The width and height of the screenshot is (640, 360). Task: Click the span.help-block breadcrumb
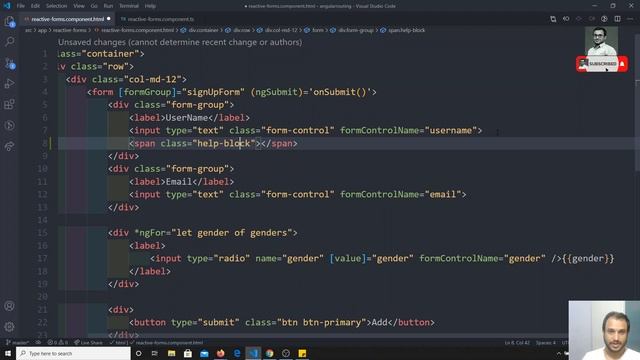pyautogui.click(x=406, y=30)
